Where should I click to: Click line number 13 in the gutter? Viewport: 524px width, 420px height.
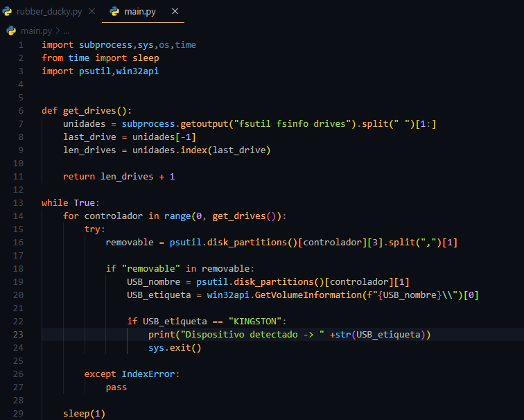coord(18,203)
